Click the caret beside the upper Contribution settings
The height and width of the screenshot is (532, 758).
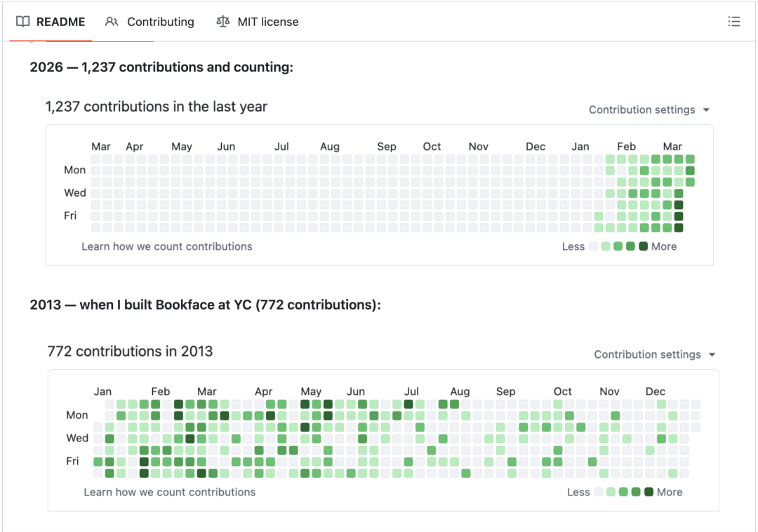[x=706, y=110]
